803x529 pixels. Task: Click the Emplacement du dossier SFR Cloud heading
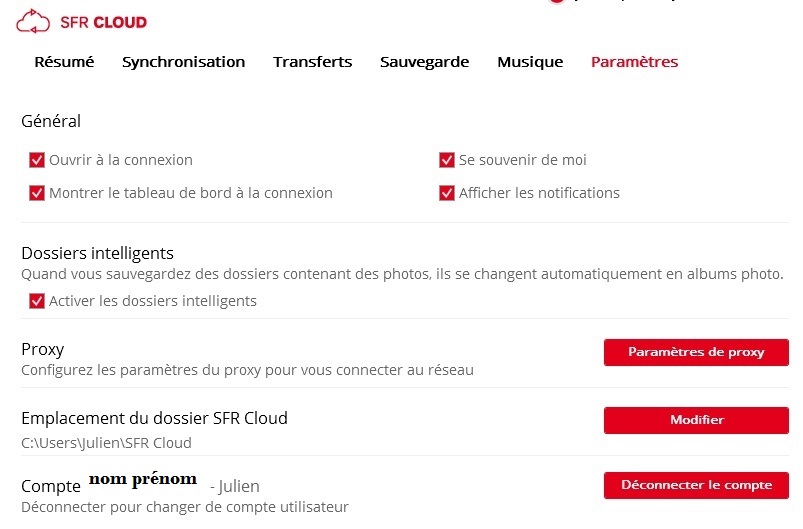(154, 418)
